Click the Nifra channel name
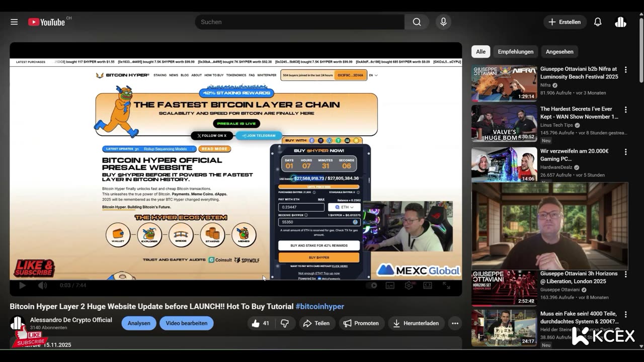Viewport: 644px width, 362px height. [x=545, y=85]
